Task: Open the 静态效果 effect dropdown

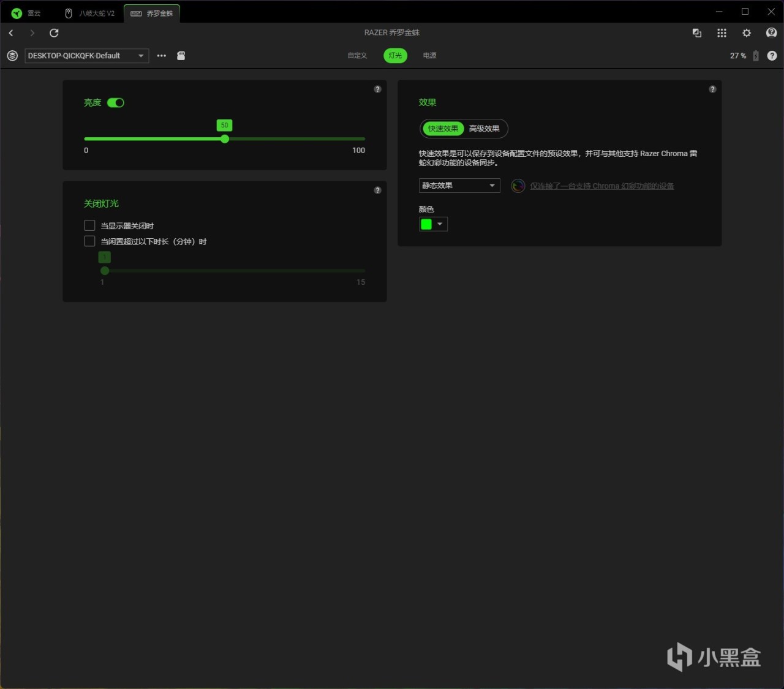Action: click(x=459, y=186)
